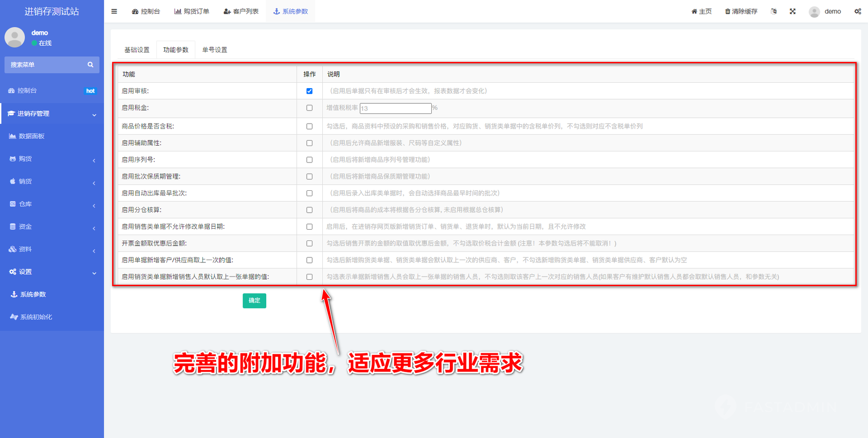Open the gears settings icon at top right

pos(857,11)
